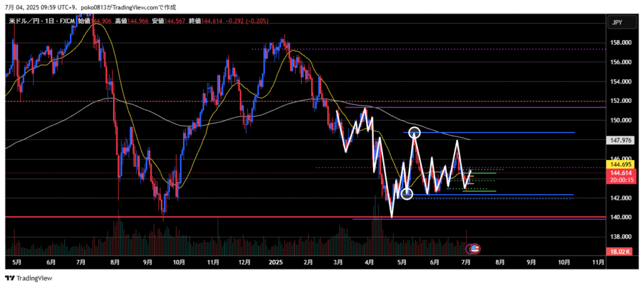Click the 2025 year label on time axis
The height and width of the screenshot is (287, 644).
click(274, 261)
